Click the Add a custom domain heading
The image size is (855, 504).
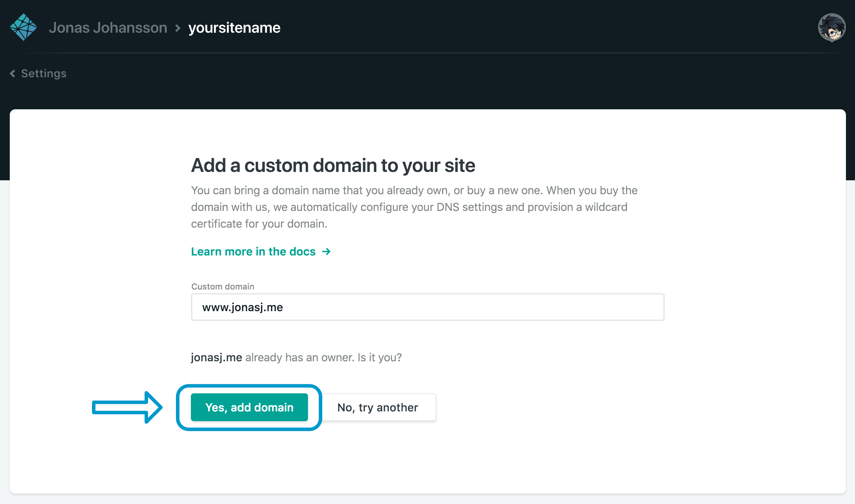point(333,165)
